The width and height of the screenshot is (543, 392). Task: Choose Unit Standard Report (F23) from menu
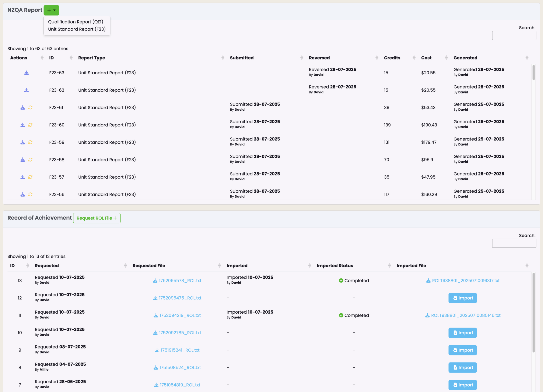77,29
